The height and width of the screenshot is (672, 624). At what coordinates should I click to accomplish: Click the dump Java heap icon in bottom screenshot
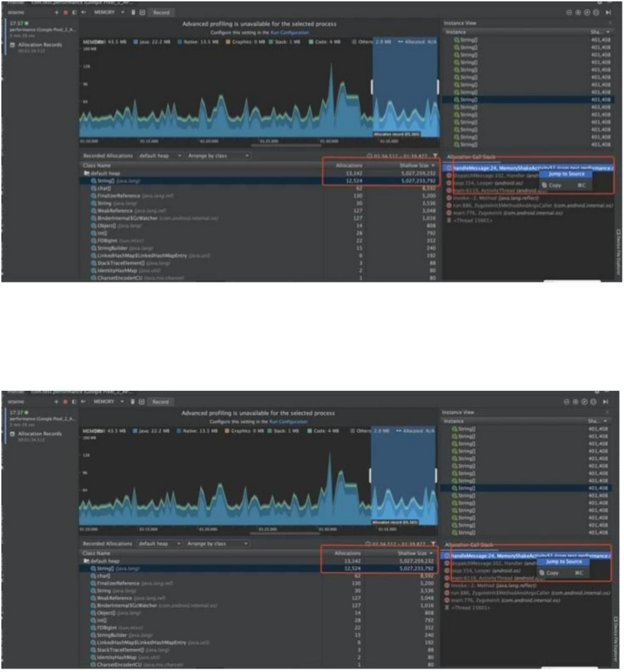(142, 402)
